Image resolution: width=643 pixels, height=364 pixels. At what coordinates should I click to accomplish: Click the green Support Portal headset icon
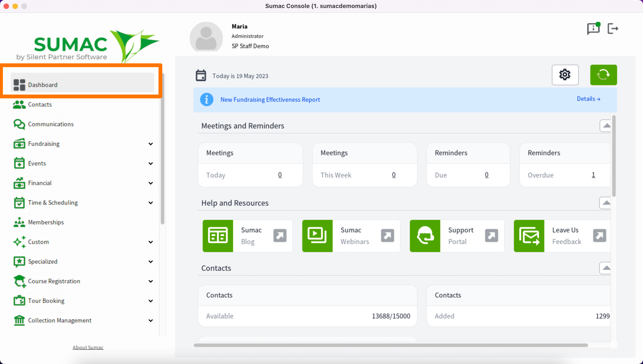425,236
